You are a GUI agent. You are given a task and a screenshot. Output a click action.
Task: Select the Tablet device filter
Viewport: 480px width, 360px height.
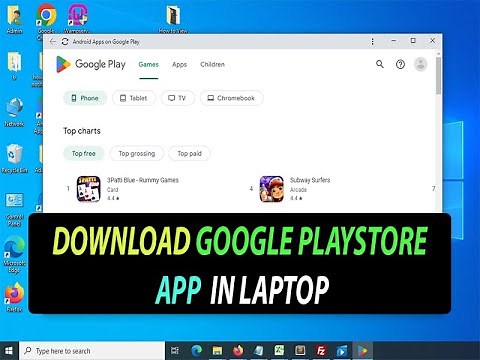pos(134,98)
